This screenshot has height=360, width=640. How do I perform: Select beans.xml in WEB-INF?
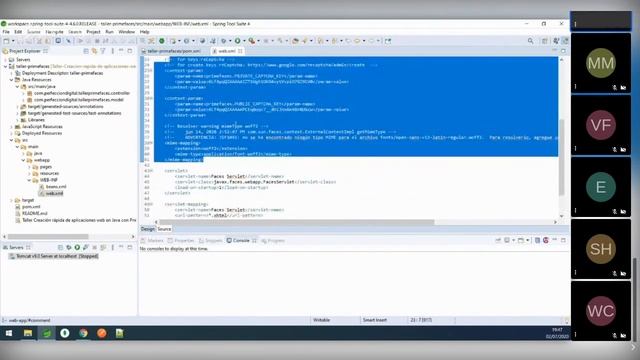[x=53, y=187]
